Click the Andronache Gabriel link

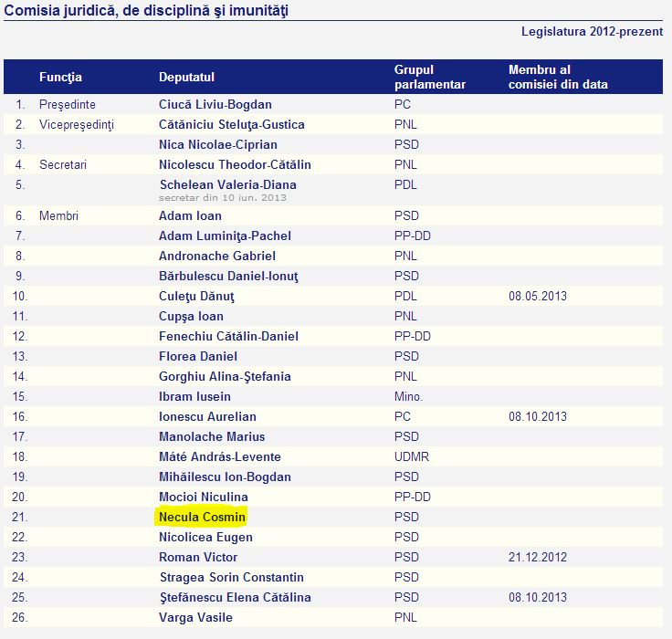[216, 256]
